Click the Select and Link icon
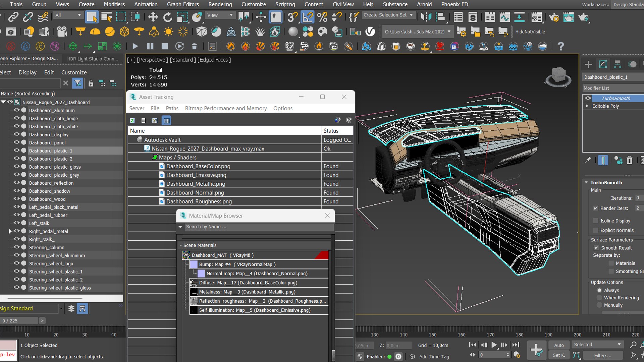The width and height of the screenshot is (644, 362). click(x=13, y=17)
